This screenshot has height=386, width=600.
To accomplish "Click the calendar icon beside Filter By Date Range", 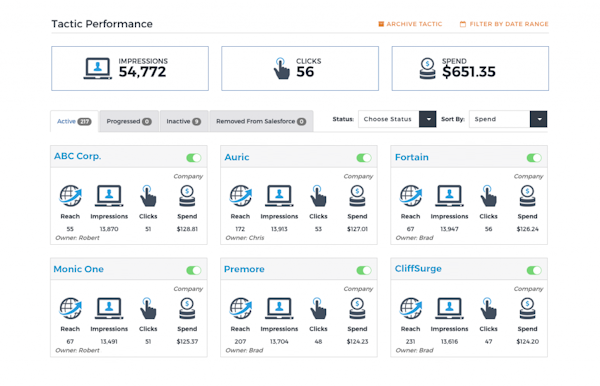I will [463, 24].
